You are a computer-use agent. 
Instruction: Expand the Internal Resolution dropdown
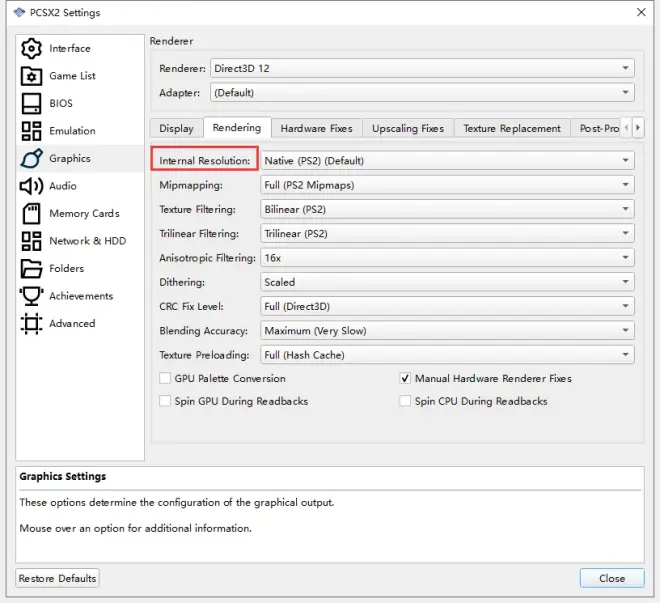pyautogui.click(x=447, y=161)
